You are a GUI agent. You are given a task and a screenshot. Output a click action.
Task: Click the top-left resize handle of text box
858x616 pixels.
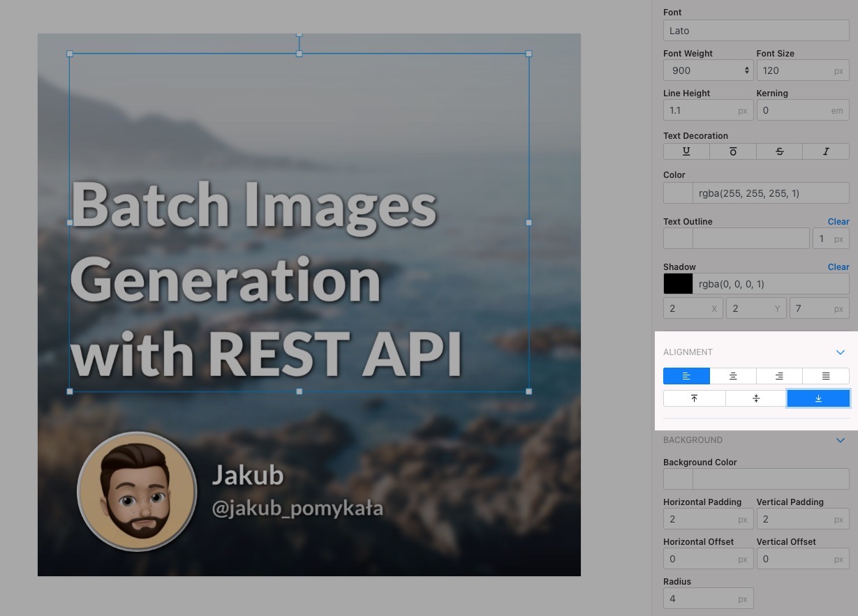pyautogui.click(x=70, y=54)
